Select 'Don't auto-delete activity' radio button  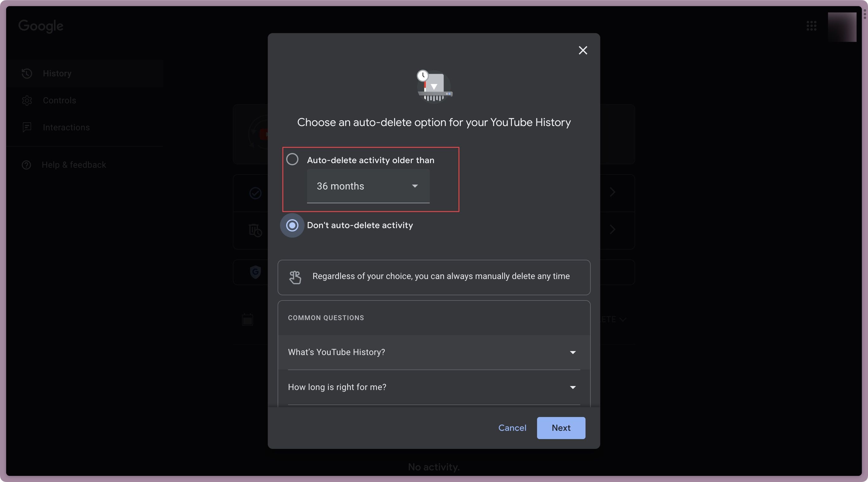(292, 225)
